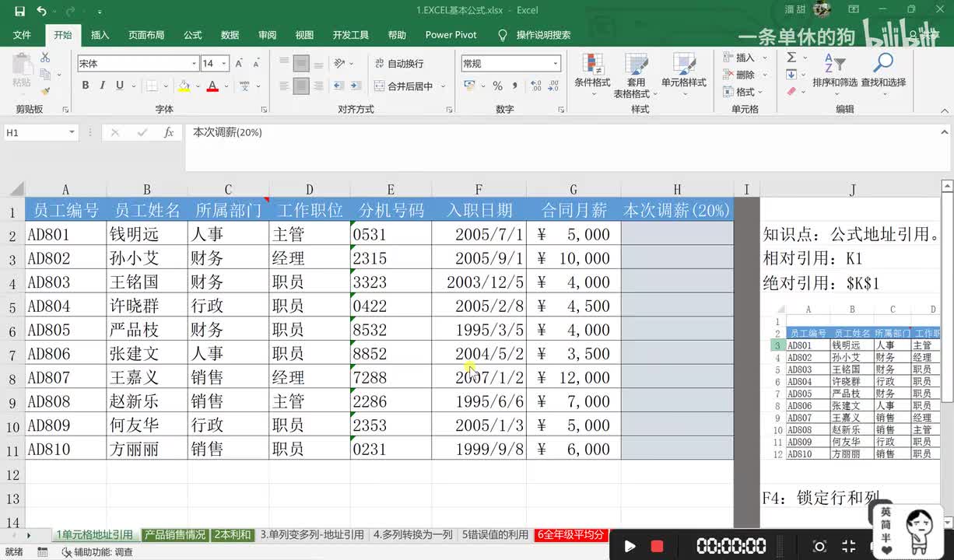The width and height of the screenshot is (954, 560).
Task: Open the font name combo box 宋体
Action: [x=139, y=64]
